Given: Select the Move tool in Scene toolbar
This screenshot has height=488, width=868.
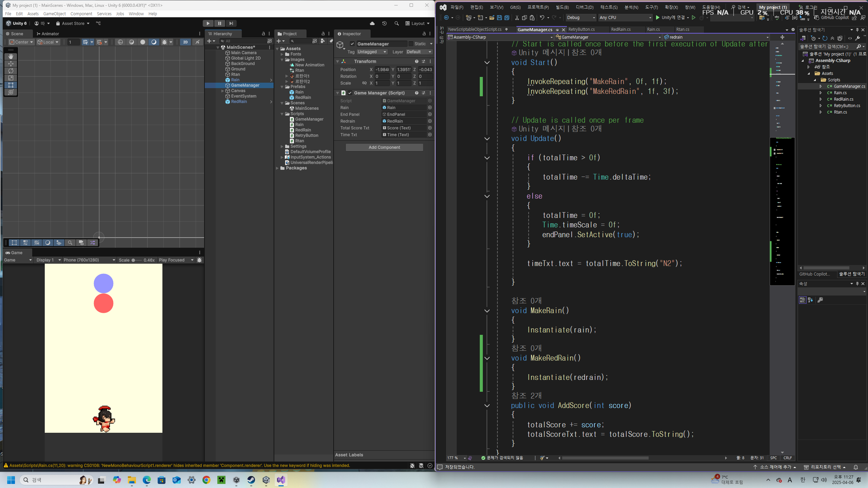Looking at the screenshot, I should click(x=11, y=64).
